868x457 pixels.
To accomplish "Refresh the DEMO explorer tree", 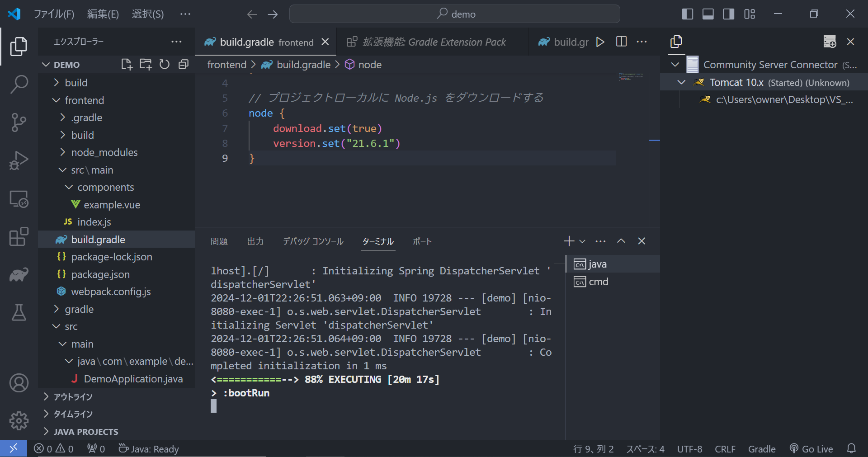I will (165, 65).
